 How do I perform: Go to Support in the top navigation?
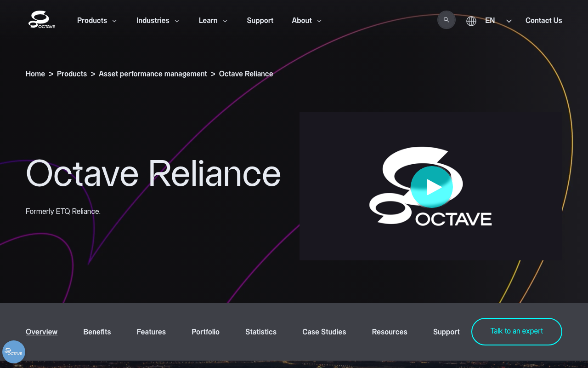260,21
